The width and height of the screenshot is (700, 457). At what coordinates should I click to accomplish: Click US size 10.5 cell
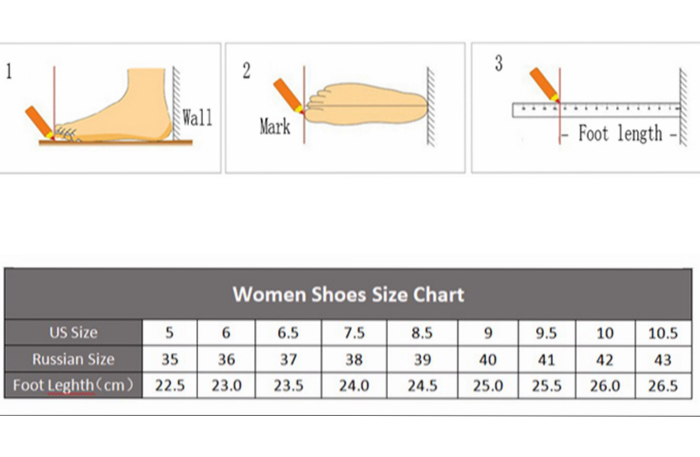coord(664,333)
